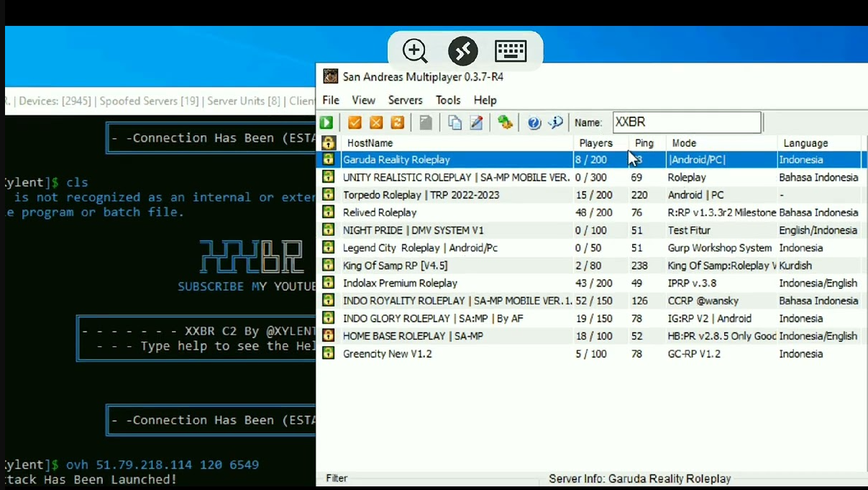Switch to the Filter tab at bottom
The image size is (868, 490).
(337, 478)
